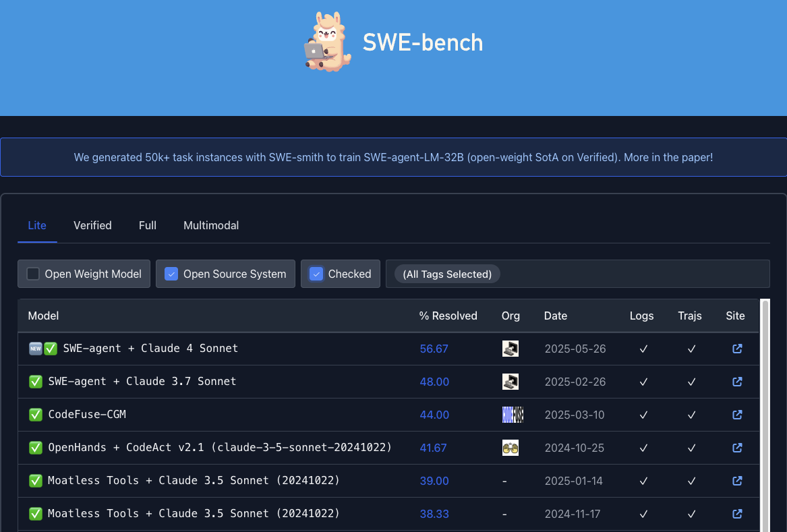787x532 pixels.
Task: Click the Org column header
Action: tap(511, 316)
